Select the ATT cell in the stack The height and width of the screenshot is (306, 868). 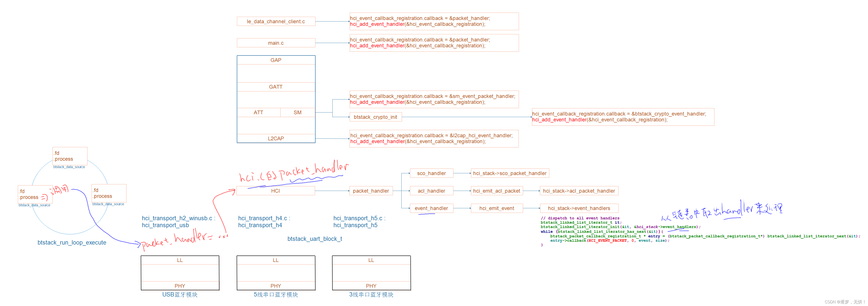258,112
